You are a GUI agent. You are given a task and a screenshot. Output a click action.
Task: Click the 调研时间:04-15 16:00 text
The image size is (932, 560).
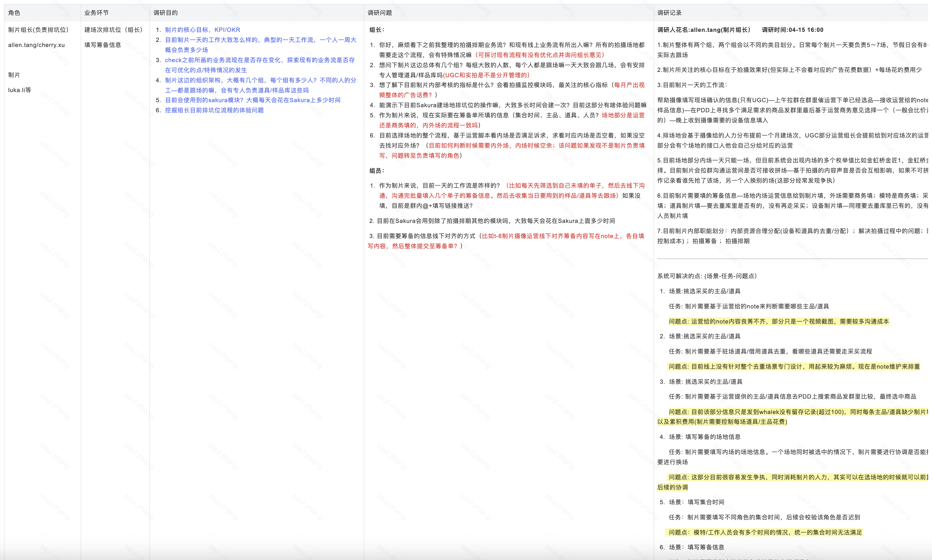click(x=792, y=30)
